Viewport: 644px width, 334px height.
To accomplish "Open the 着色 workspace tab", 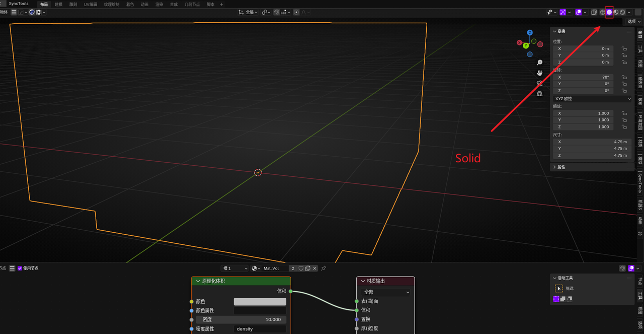I will [x=130, y=4].
